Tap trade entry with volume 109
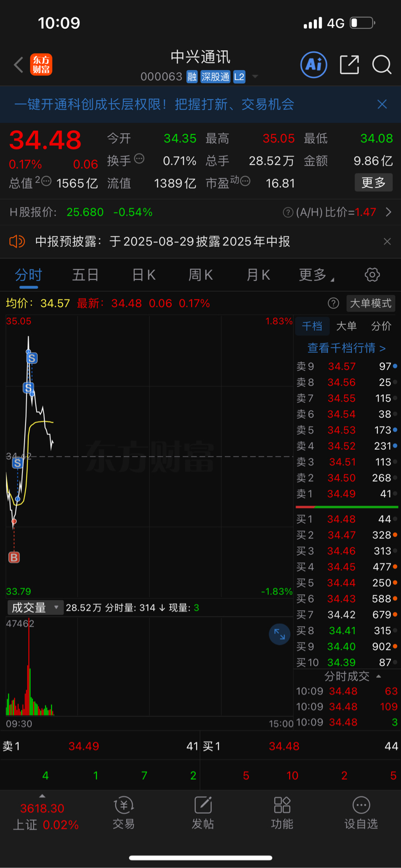This screenshot has width=401, height=868. [x=347, y=707]
